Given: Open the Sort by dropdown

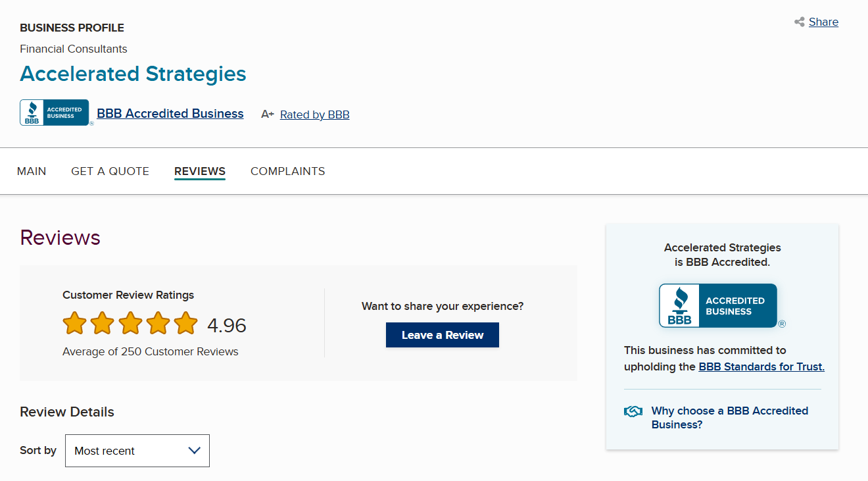Looking at the screenshot, I should coord(137,451).
